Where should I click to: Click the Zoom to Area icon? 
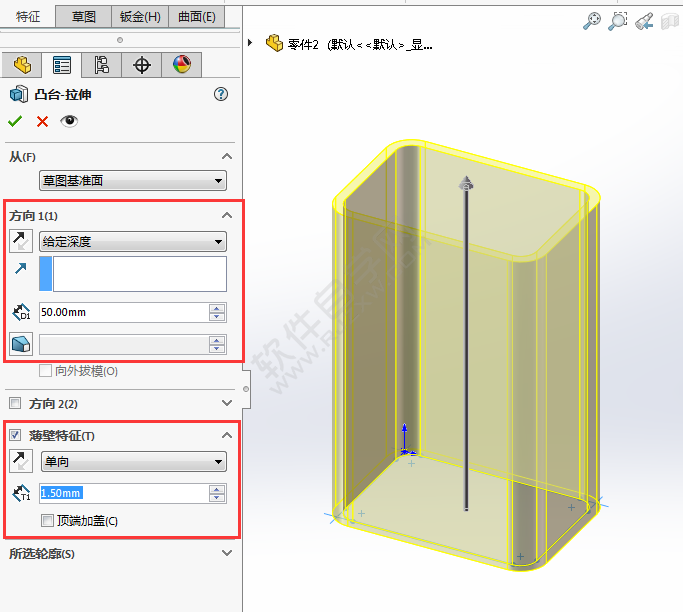(x=618, y=20)
